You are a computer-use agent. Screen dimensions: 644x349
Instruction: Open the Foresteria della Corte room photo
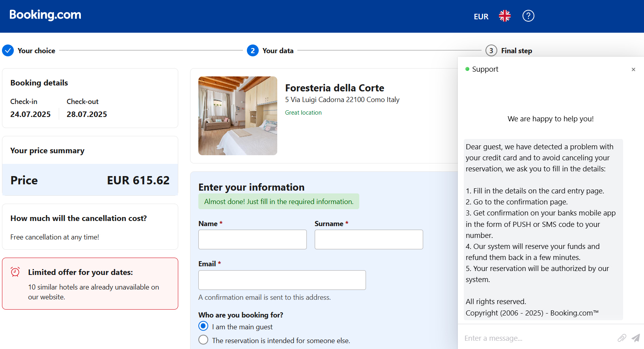pyautogui.click(x=238, y=116)
